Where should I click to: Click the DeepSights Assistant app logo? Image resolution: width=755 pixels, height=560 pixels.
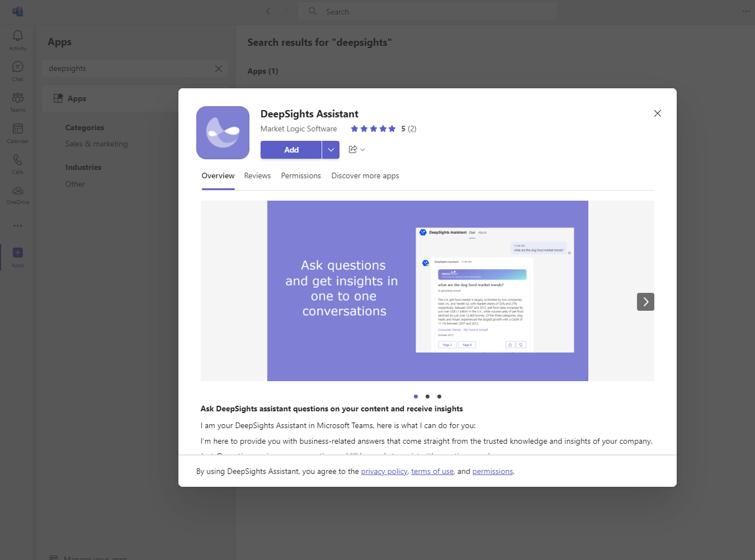pyautogui.click(x=223, y=132)
